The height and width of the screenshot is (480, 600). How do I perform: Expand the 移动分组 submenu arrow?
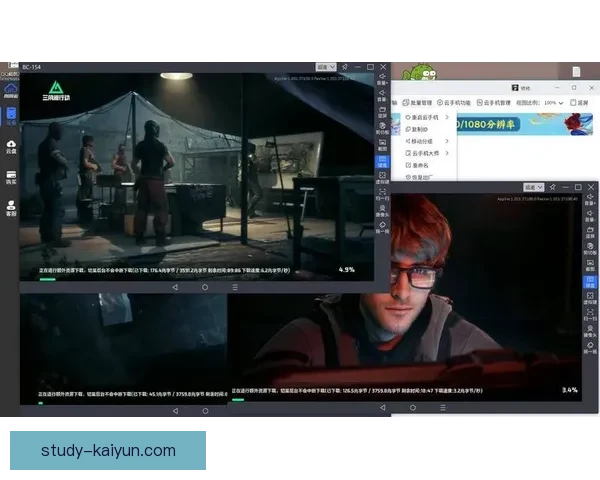[x=447, y=141]
